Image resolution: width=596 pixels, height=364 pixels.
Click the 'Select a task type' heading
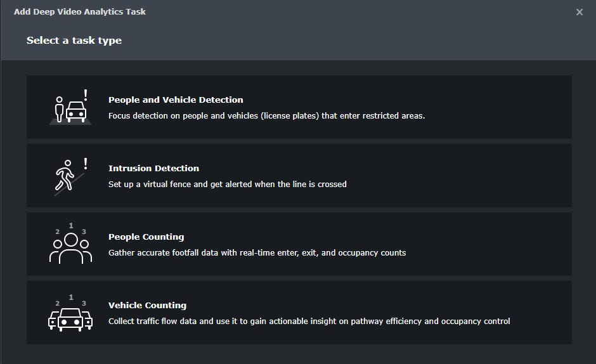[x=74, y=41]
